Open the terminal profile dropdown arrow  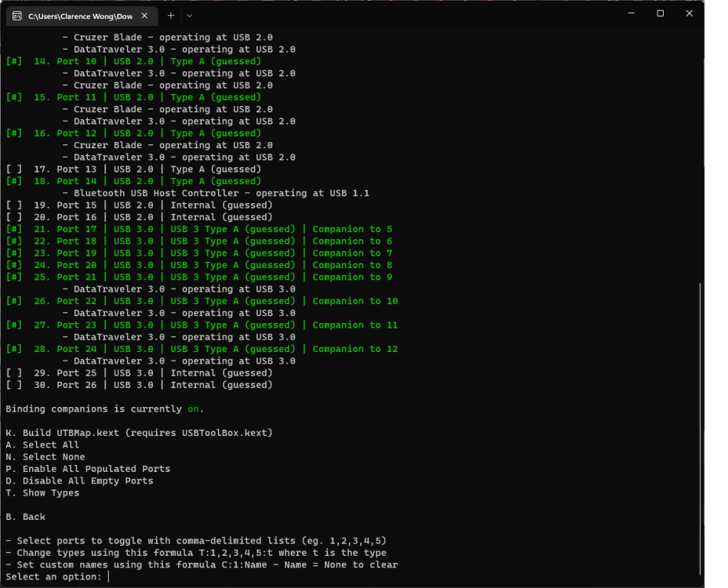[189, 16]
